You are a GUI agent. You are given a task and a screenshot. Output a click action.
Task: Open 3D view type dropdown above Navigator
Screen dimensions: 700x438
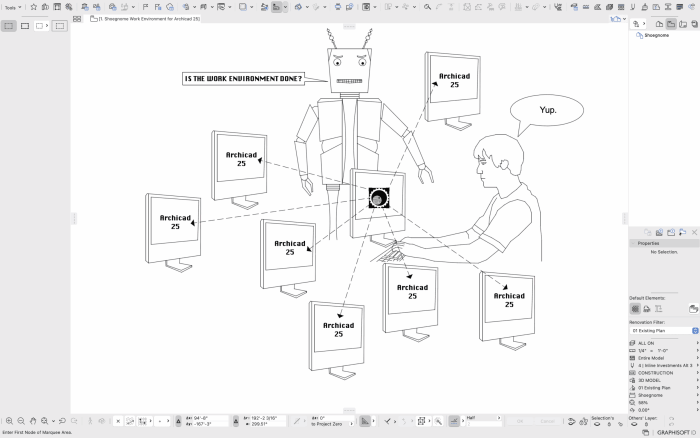(x=619, y=19)
